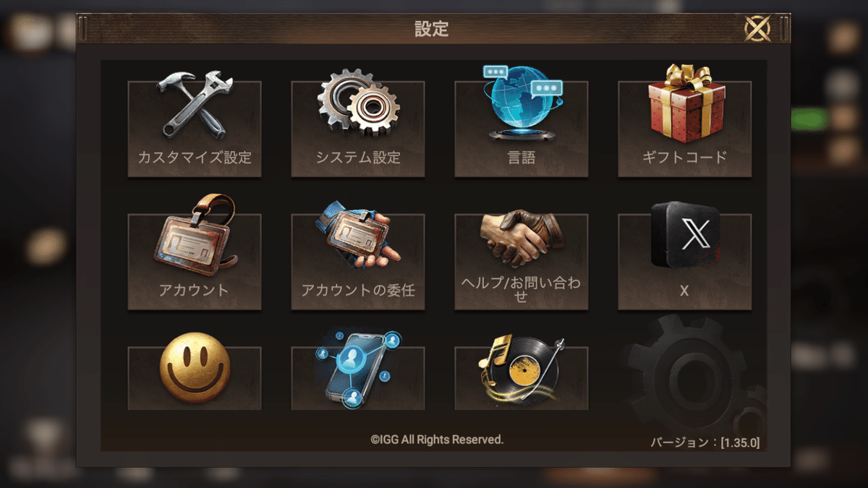Click the vinyl record music icon
Image resolution: width=868 pixels, height=488 pixels.
[521, 369]
